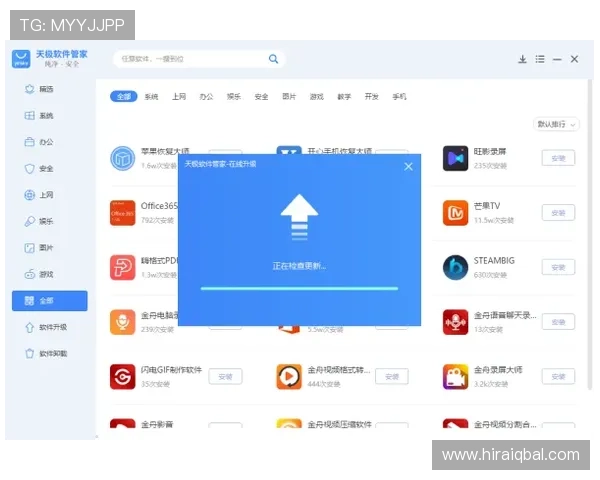This screenshot has height=480, width=600.
Task: Open the 默认排行 sort dropdown
Action: coord(556,124)
